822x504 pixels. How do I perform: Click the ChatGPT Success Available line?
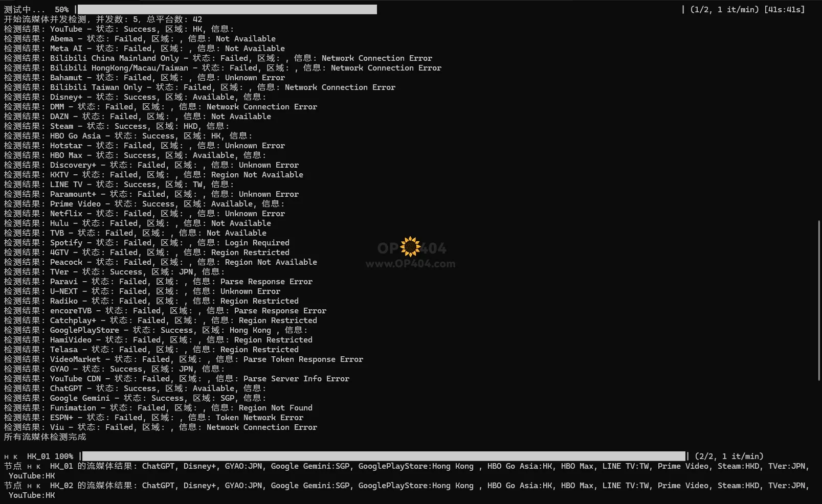135,388
